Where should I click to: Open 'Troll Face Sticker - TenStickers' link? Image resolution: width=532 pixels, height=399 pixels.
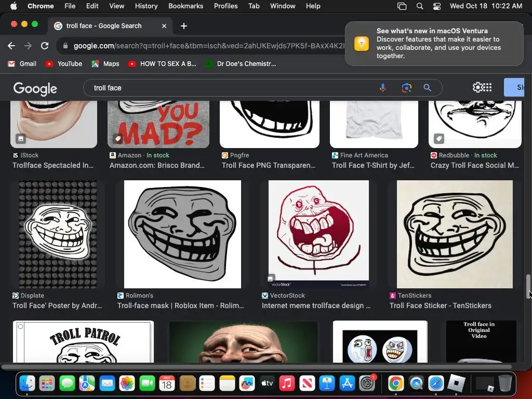(x=441, y=305)
